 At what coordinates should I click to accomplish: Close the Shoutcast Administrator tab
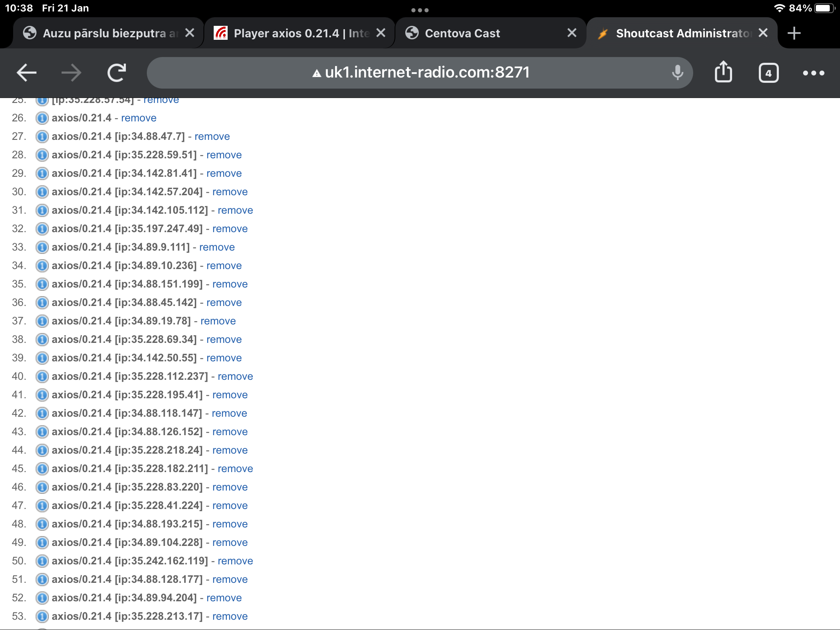[763, 33]
